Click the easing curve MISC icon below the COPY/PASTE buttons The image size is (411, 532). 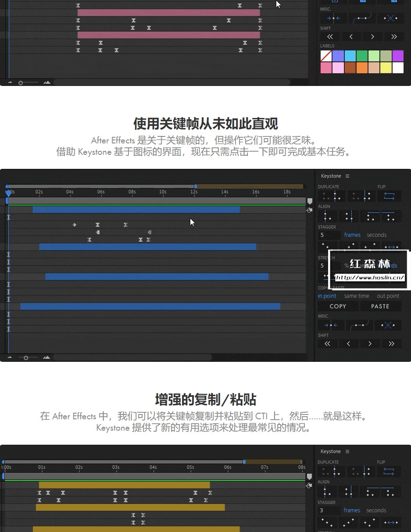pyautogui.click(x=360, y=325)
